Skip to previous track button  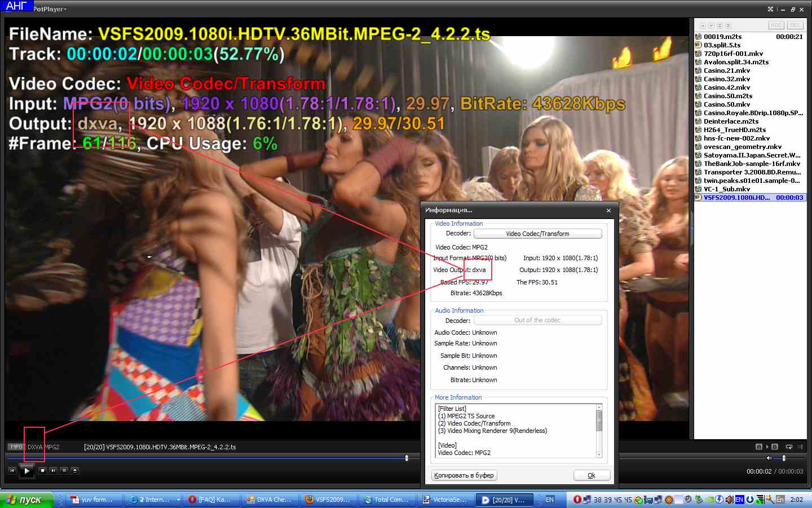pyautogui.click(x=12, y=470)
